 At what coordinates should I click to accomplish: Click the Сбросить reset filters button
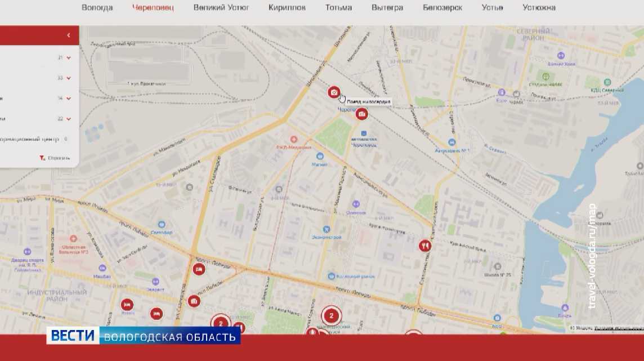[x=55, y=158]
